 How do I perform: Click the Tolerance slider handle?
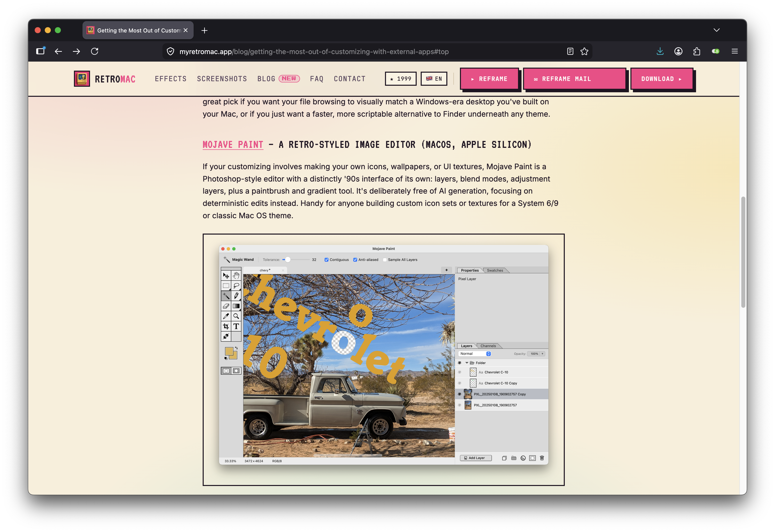(287, 260)
